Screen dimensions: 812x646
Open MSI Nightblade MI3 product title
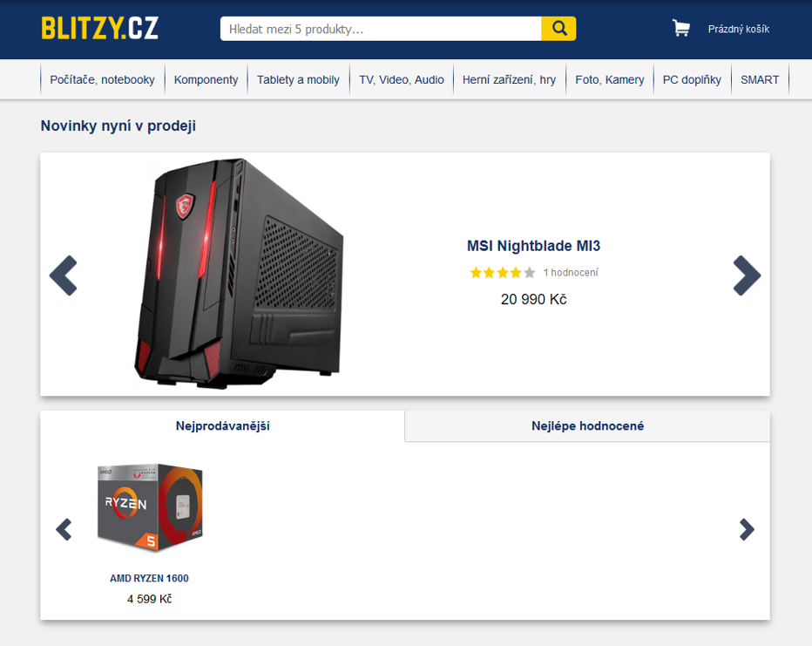[x=533, y=246]
